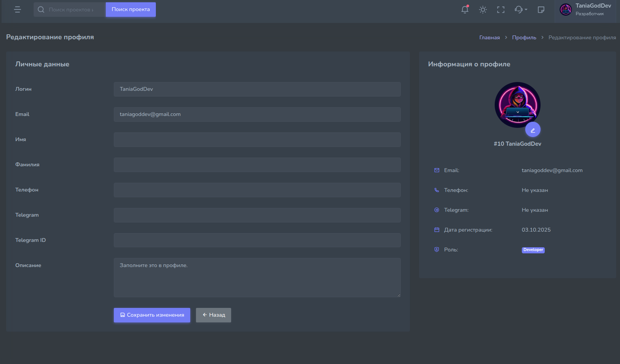Open the notes sticky icon
620x364 pixels.
[x=541, y=10]
